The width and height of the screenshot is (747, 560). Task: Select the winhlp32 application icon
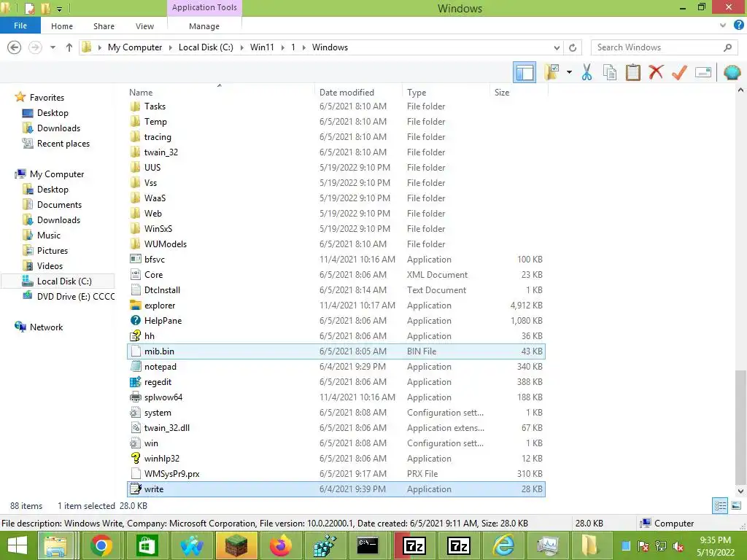coord(135,458)
